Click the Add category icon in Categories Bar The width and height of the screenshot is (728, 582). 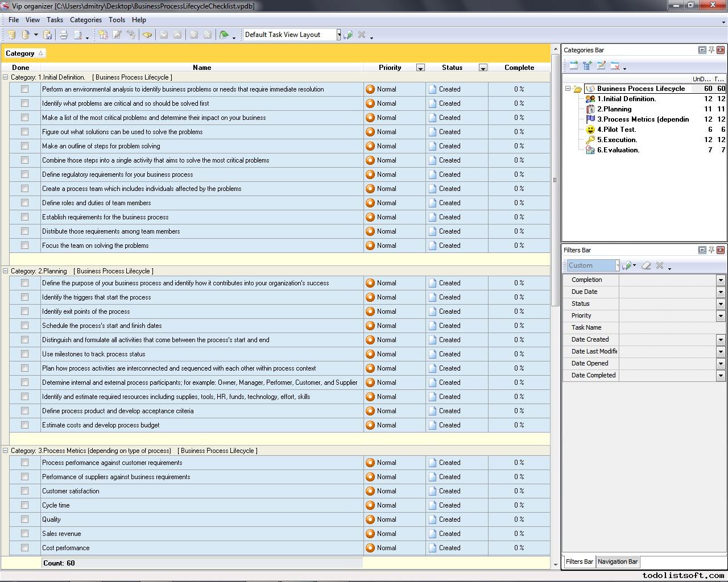(x=573, y=66)
